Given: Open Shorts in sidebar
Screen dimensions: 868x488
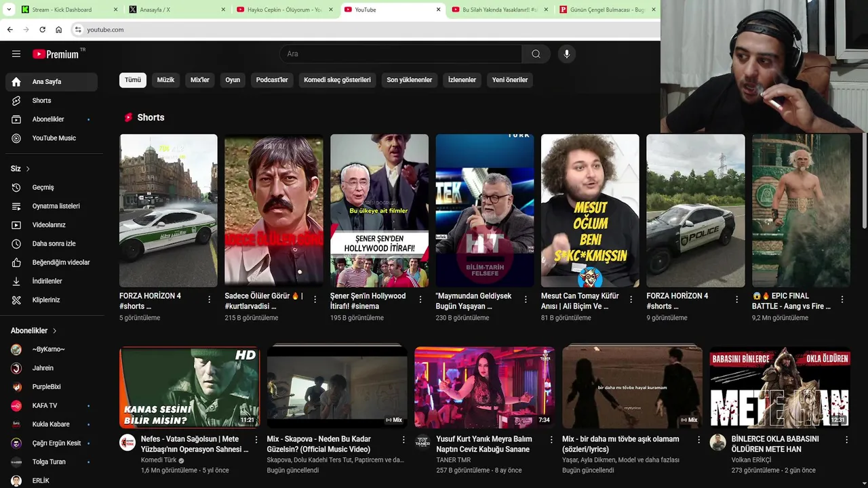Looking at the screenshot, I should 52,100.
